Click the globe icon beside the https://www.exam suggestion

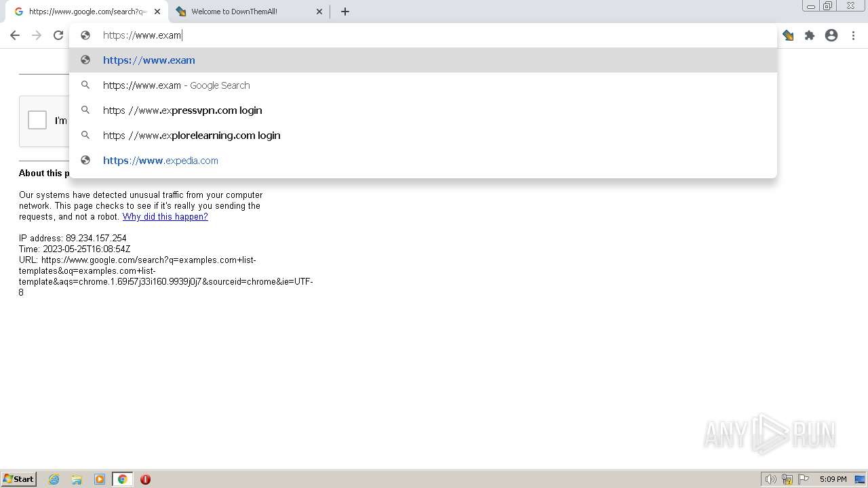pos(85,60)
